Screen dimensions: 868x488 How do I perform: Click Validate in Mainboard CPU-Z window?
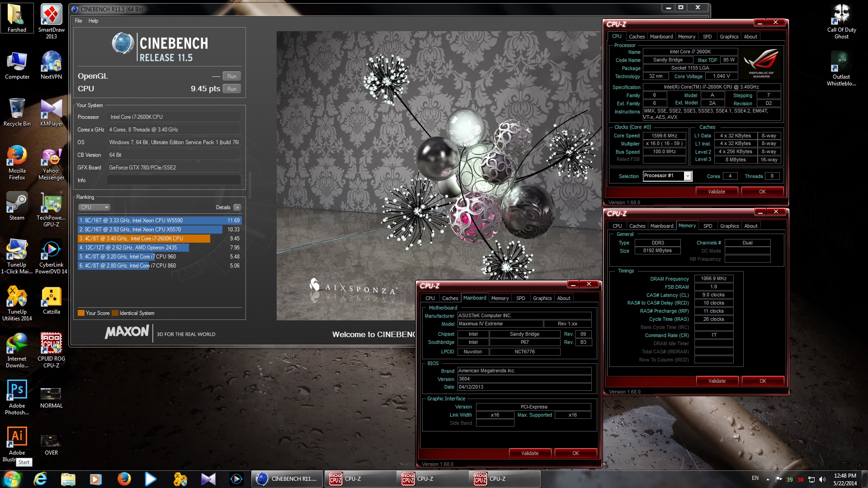pos(530,453)
